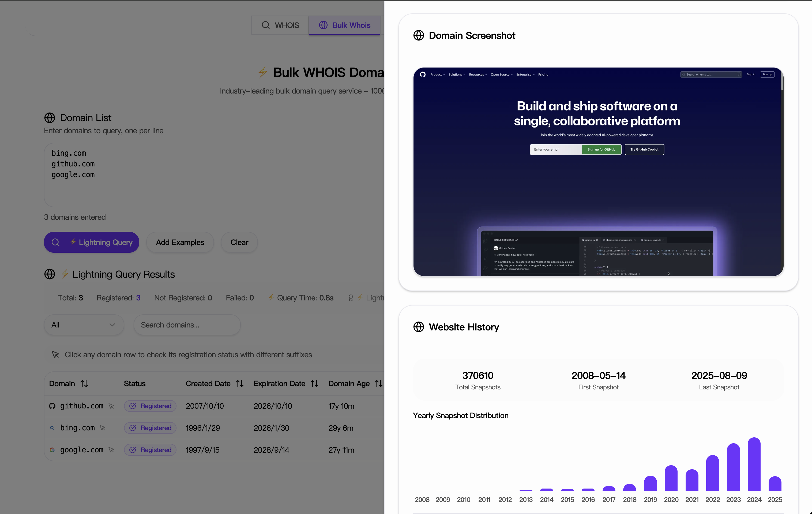
Task: Click the lightning icon next to Query Time
Action: pos(271,298)
